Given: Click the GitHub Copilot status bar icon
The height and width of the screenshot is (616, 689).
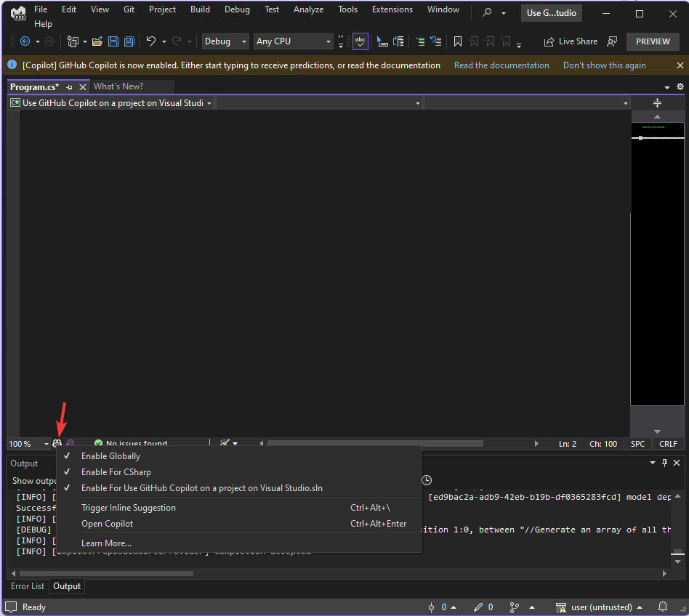Looking at the screenshot, I should [58, 443].
